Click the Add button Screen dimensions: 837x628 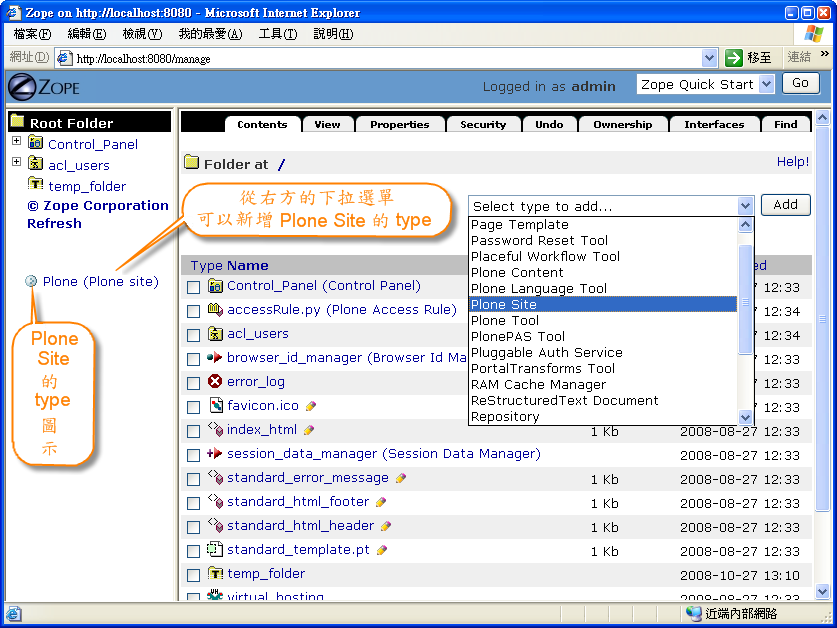pyautogui.click(x=785, y=205)
